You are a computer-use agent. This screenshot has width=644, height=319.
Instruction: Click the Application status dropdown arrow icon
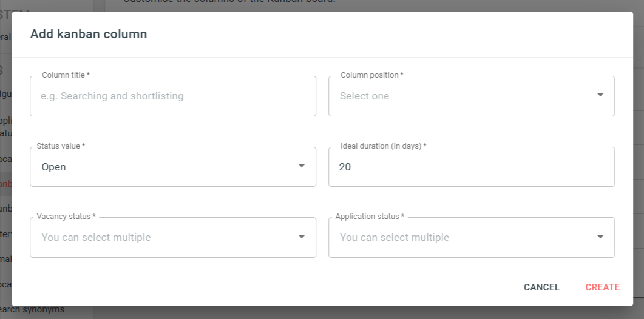click(x=600, y=237)
